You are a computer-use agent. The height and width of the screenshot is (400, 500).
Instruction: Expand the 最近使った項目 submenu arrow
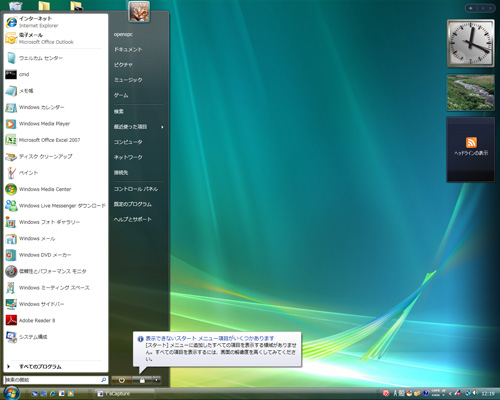pyautogui.click(x=162, y=127)
